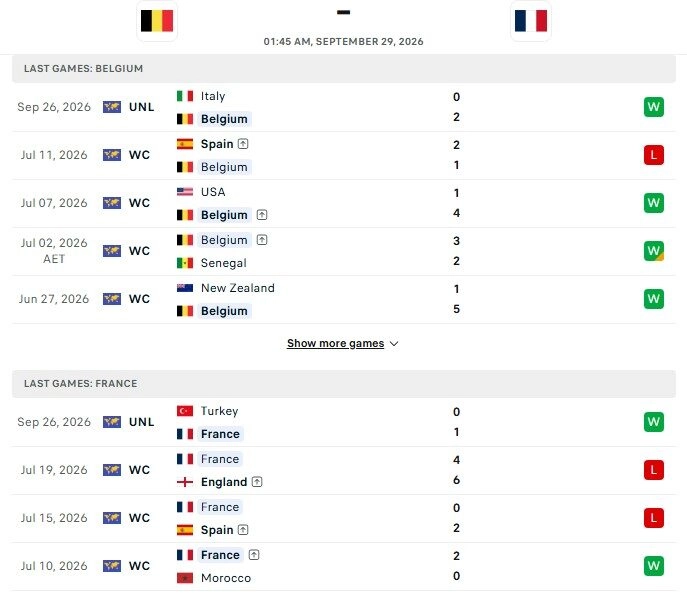The width and height of the screenshot is (687, 595).
Task: Open the Jul 15 France vs Spain match row
Action: 344,518
